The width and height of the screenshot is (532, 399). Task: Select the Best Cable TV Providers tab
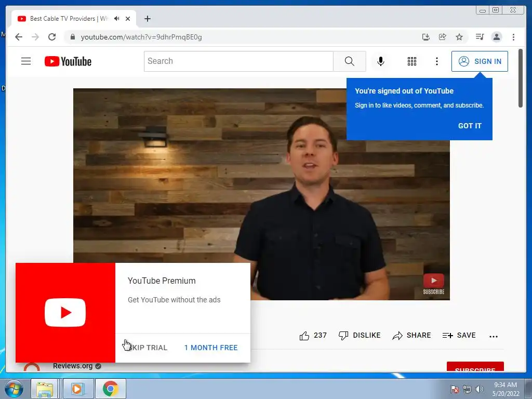pos(74,19)
